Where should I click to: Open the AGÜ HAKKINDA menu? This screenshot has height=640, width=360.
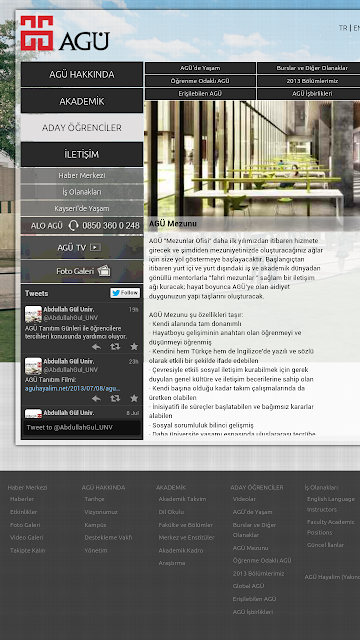(82, 74)
